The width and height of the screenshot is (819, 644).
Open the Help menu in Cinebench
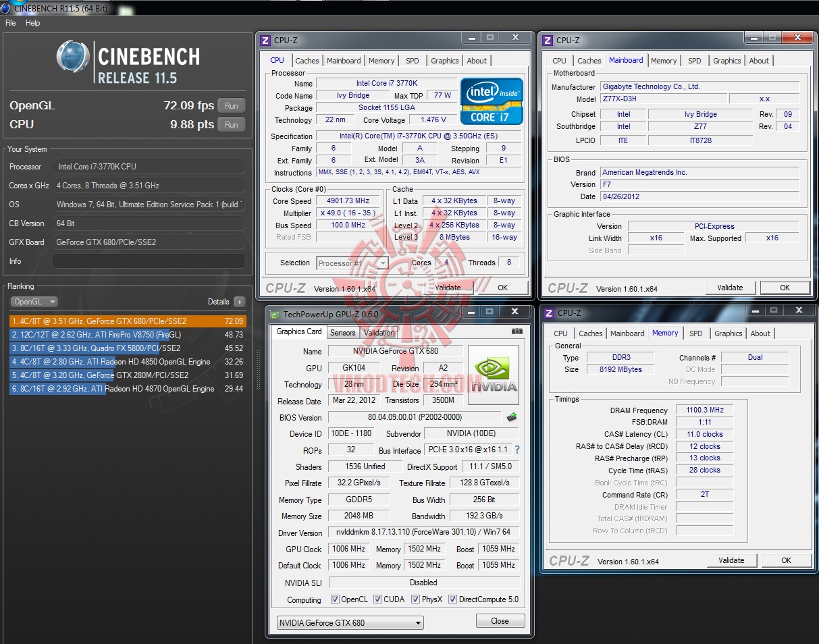[x=33, y=23]
